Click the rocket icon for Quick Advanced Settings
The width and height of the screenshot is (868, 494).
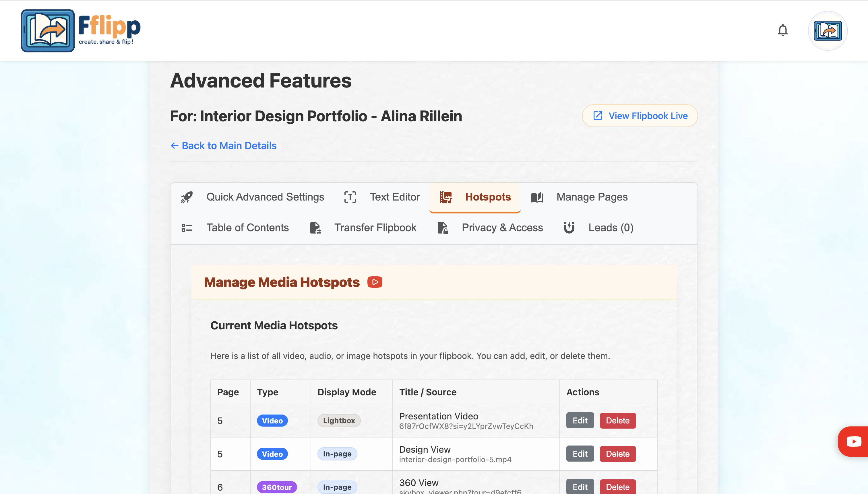[187, 197]
